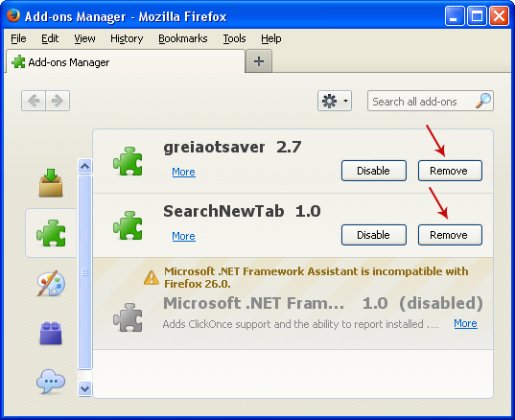Viewport: 515px width, 420px height.
Task: Click the category list scroll down arrow
Action: 84,389
